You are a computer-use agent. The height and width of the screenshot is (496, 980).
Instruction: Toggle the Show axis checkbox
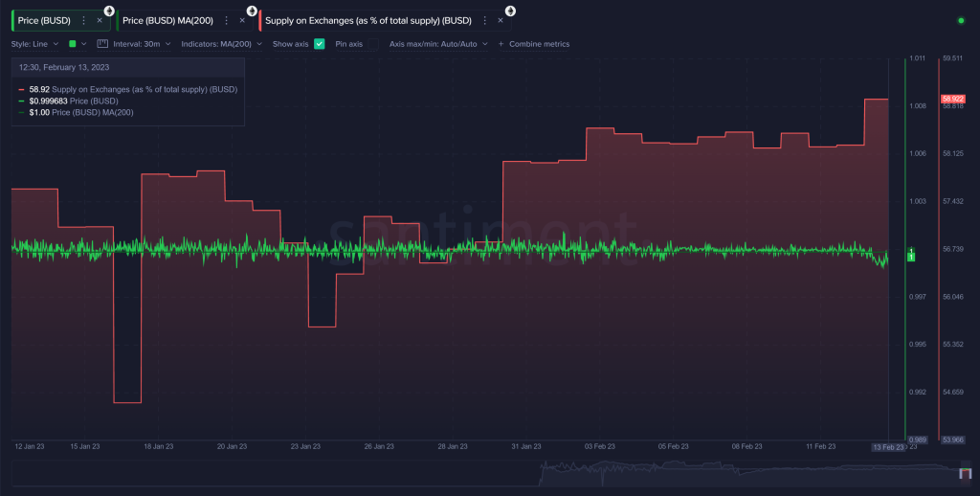tap(320, 44)
